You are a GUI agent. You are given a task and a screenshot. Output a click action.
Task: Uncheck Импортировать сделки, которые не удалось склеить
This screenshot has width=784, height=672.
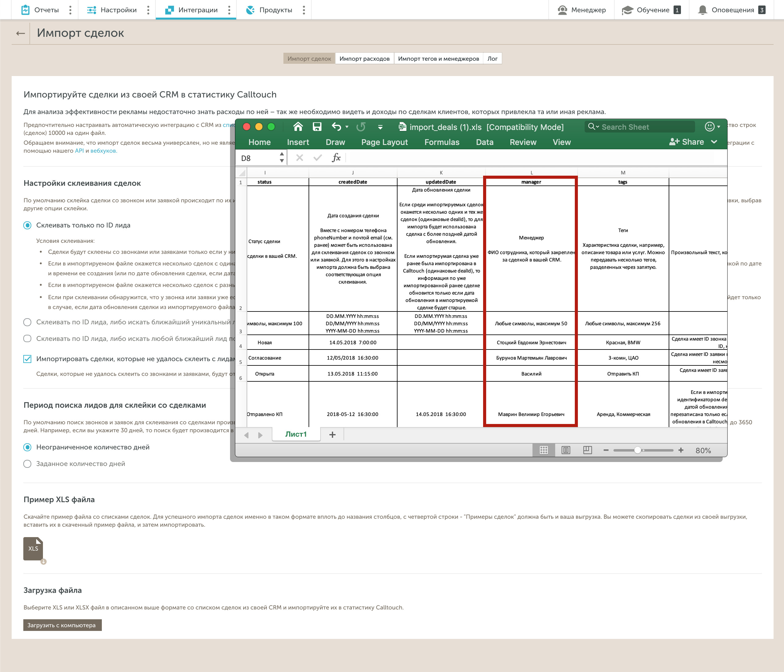[x=27, y=359]
